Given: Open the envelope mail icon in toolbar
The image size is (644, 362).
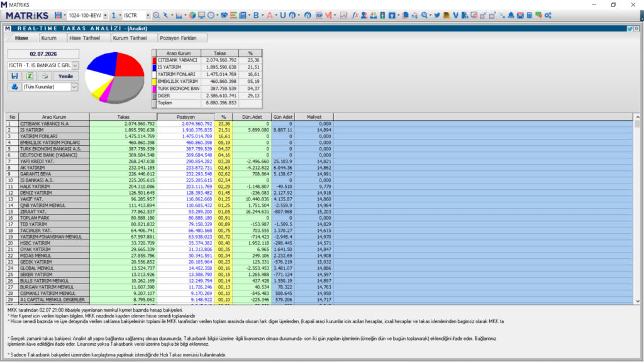Looking at the screenshot, I should (520, 15).
